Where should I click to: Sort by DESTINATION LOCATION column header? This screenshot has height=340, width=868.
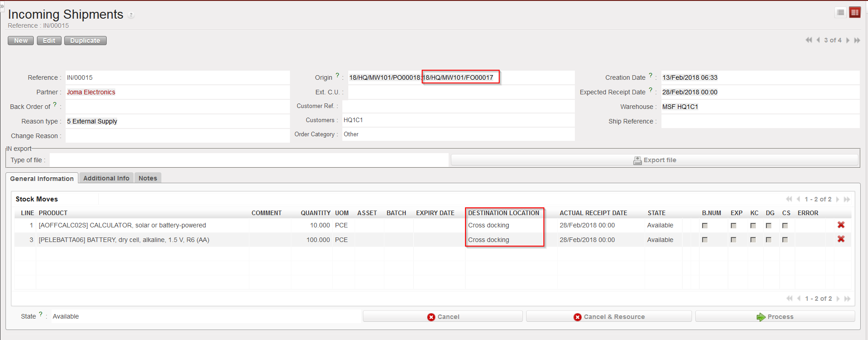(x=503, y=213)
